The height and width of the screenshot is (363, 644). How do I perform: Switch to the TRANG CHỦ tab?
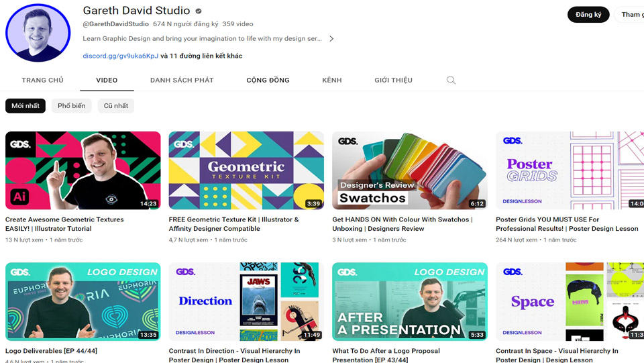pyautogui.click(x=42, y=81)
